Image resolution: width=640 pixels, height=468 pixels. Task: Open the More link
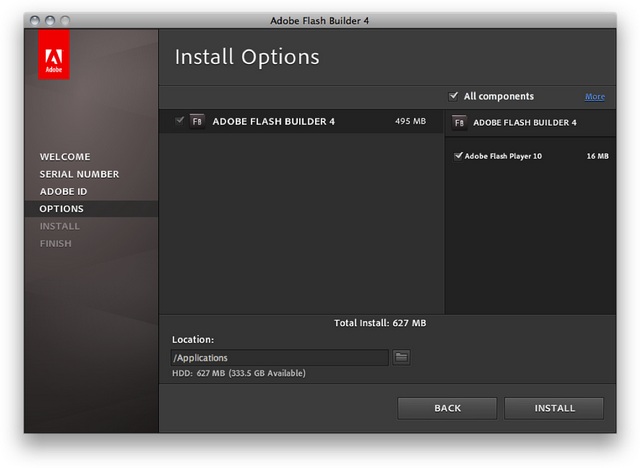pyautogui.click(x=595, y=97)
